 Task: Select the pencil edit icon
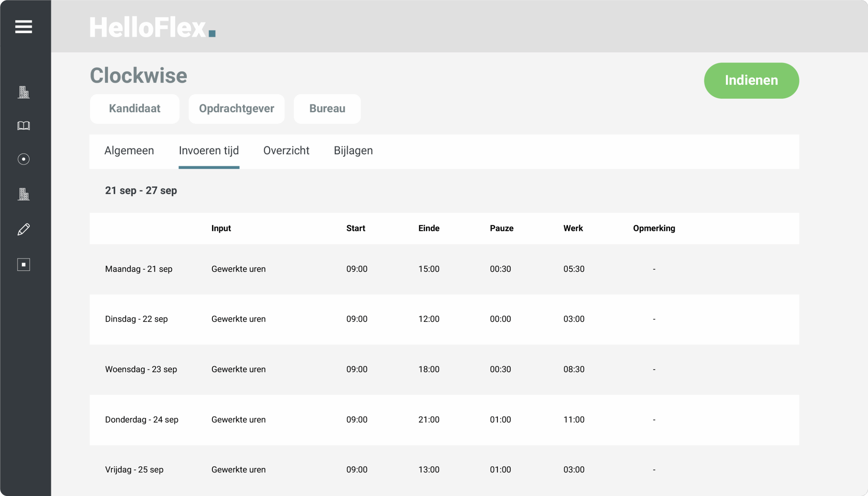click(x=23, y=229)
